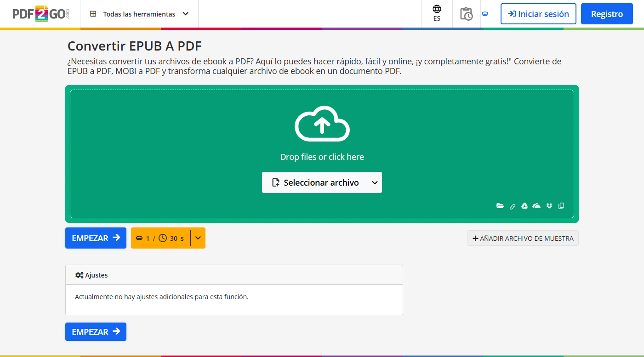Paste a file from clipboard

[x=561, y=205]
